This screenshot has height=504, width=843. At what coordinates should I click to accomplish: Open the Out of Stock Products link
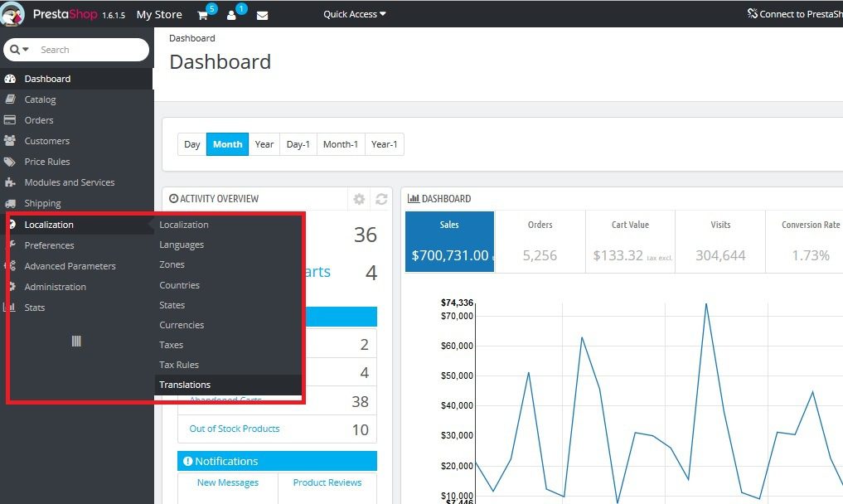point(235,429)
